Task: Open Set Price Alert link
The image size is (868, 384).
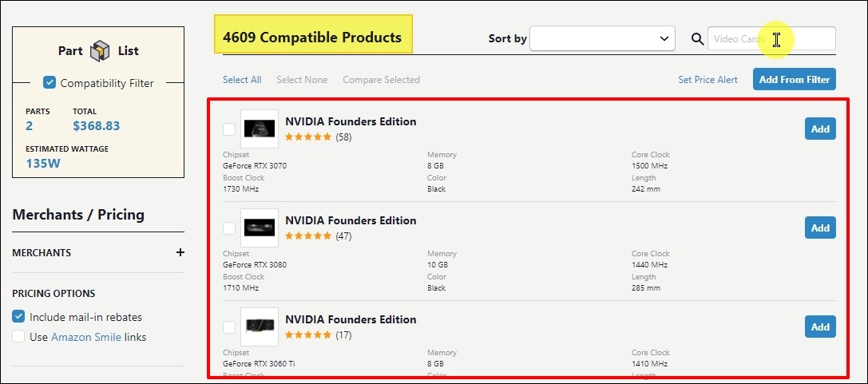Action: [x=708, y=80]
